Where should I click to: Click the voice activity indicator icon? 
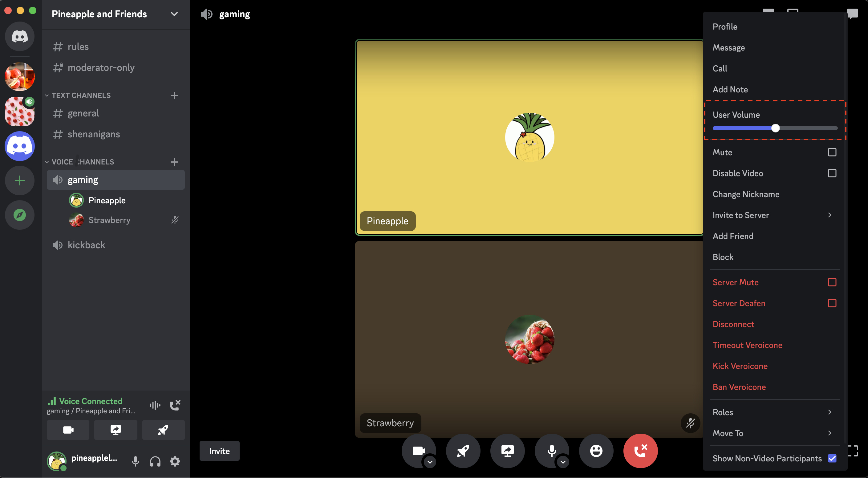(155, 405)
